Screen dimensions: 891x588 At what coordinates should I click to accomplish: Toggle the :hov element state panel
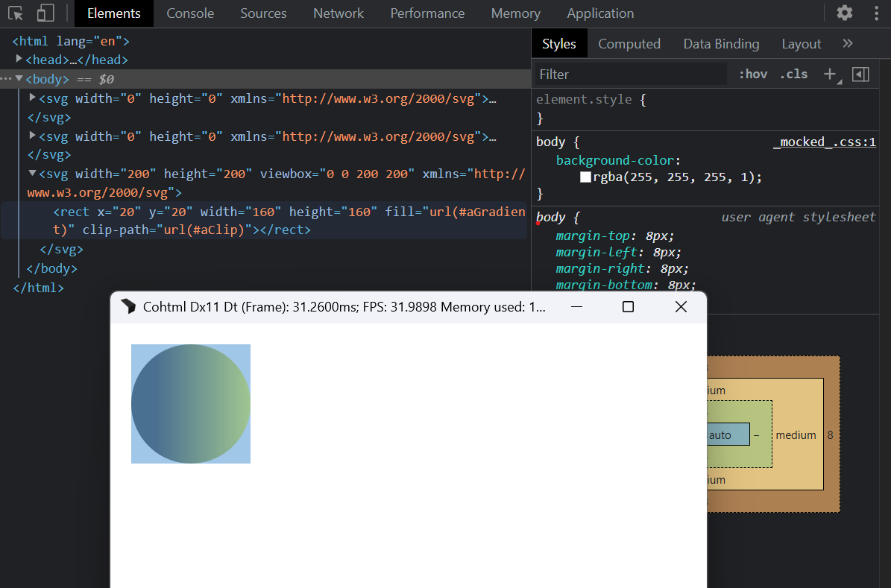pyautogui.click(x=752, y=74)
